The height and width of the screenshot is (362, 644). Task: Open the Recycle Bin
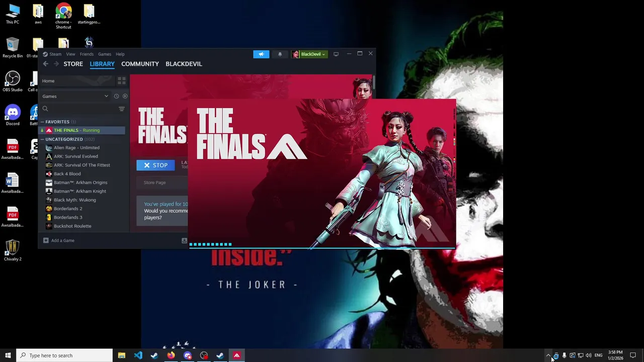[x=13, y=48]
